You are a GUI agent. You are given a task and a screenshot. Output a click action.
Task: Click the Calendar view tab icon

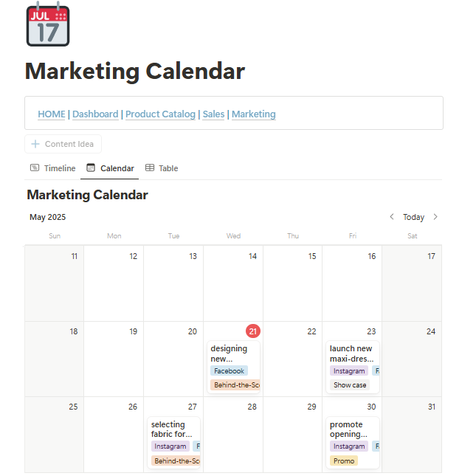[91, 168]
